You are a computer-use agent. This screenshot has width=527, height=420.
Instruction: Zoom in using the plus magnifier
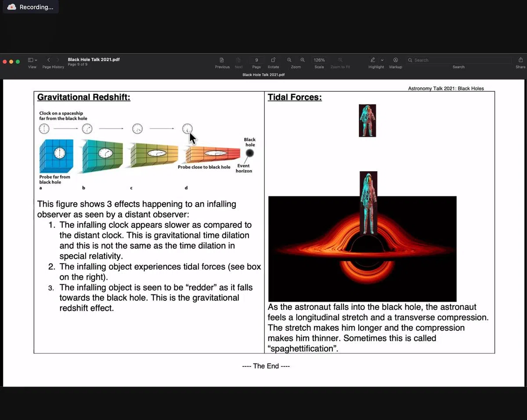click(303, 60)
